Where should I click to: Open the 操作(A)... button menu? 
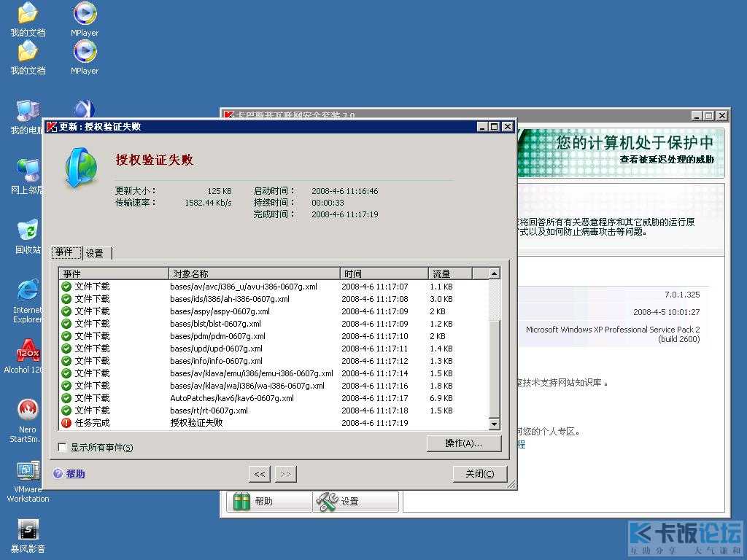tap(463, 443)
